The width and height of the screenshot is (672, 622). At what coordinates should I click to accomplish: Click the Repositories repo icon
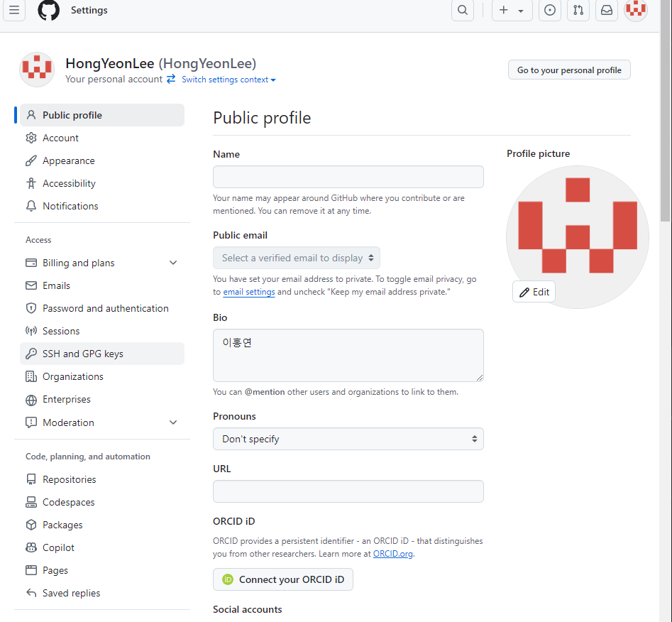coord(31,479)
